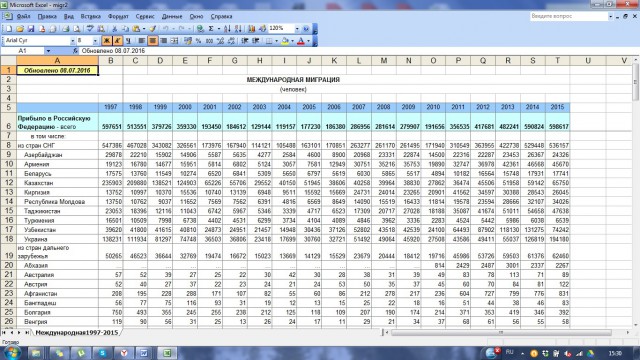Activate the Format Painter brush

pyautogui.click(x=152, y=29)
